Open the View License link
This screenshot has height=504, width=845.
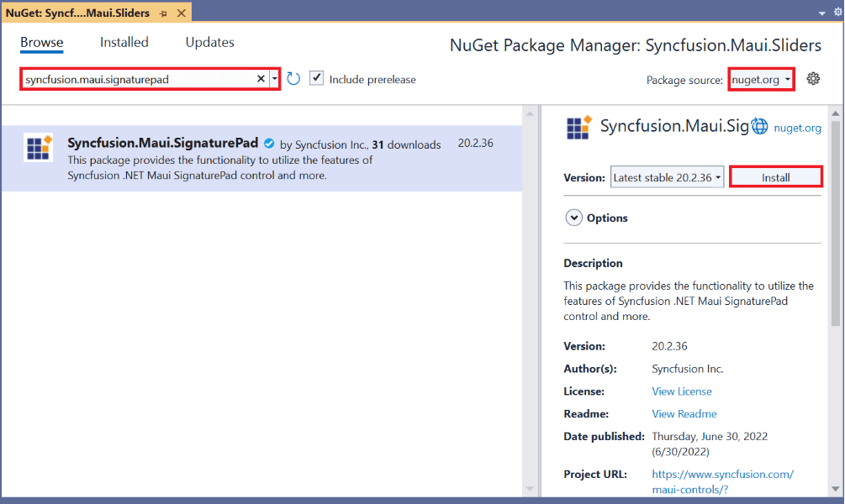coord(681,391)
